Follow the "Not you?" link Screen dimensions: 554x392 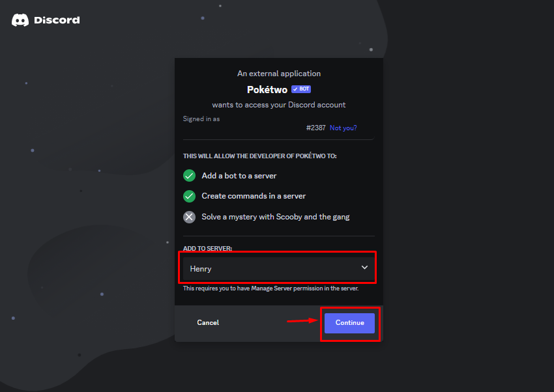[343, 128]
